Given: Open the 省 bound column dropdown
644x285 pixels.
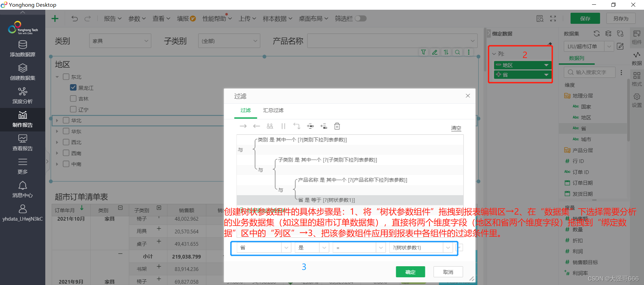Looking at the screenshot, I should (546, 75).
